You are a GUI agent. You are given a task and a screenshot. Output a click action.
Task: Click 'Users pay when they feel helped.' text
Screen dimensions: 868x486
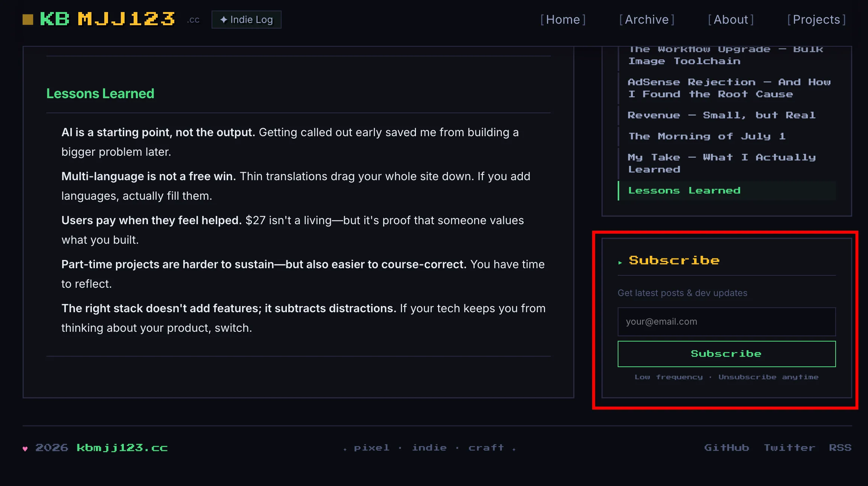click(x=151, y=220)
